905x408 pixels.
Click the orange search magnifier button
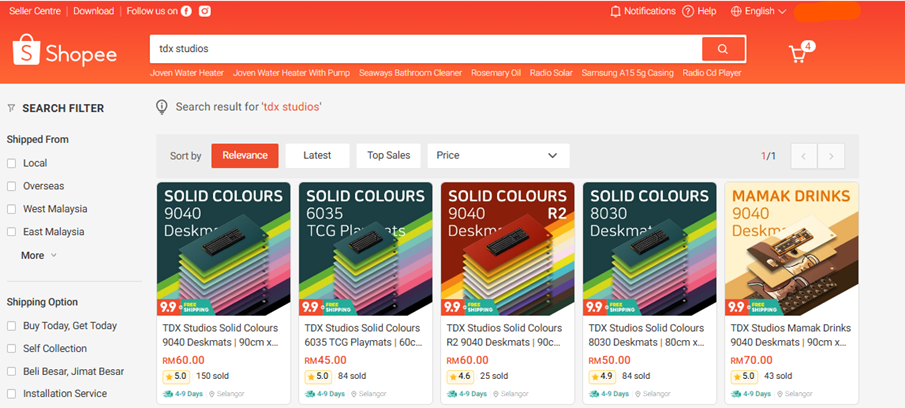click(723, 49)
